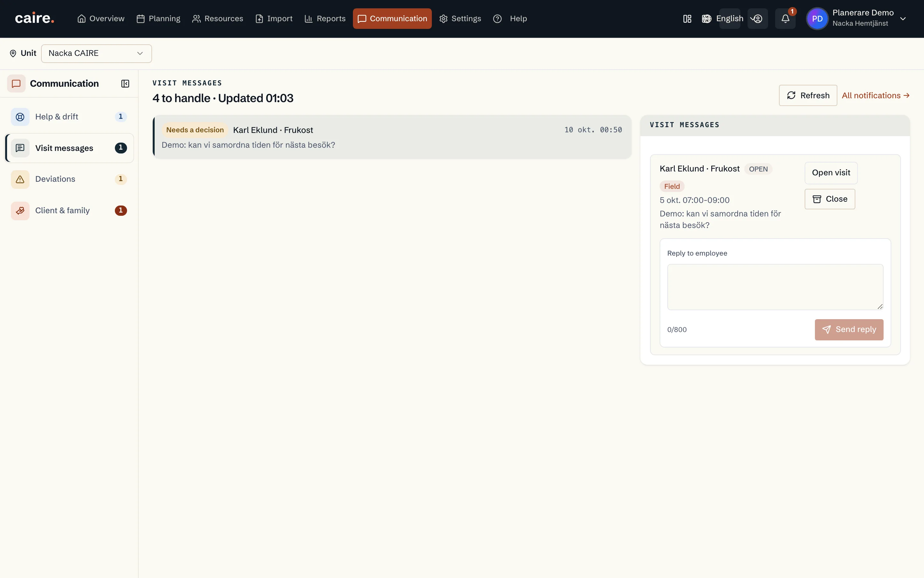Select the Communication nav tab
Viewport: 924px width, 578px height.
tap(392, 19)
